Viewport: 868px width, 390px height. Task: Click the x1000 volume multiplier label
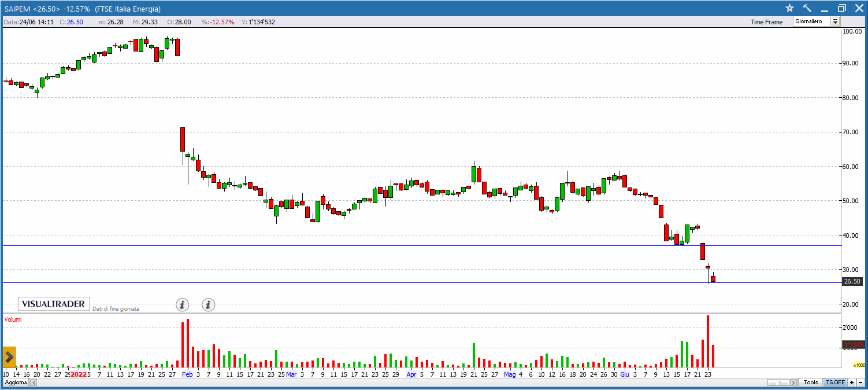(x=859, y=365)
